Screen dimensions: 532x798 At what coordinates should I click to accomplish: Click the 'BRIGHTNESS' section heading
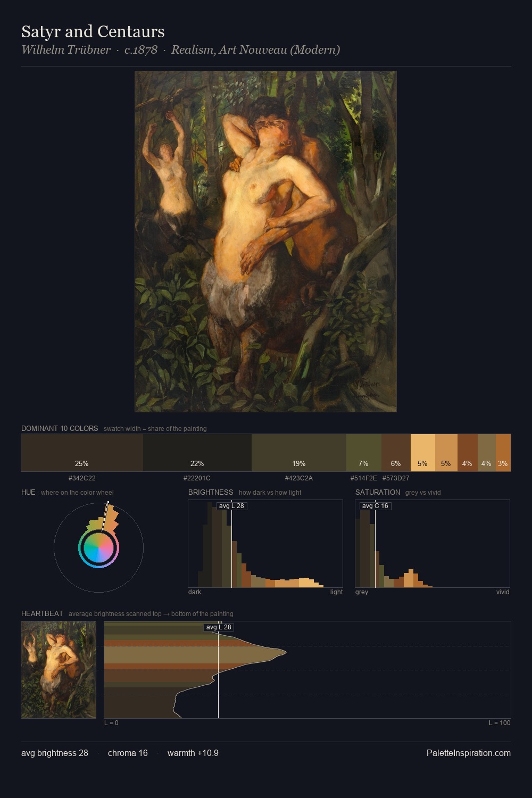tap(211, 492)
